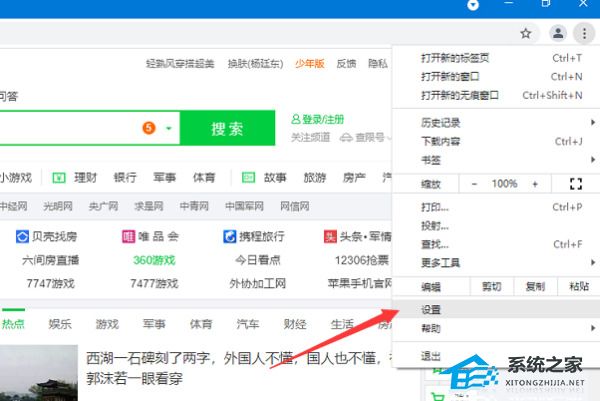Open the 携程旅行 site icon

[x=230, y=236]
